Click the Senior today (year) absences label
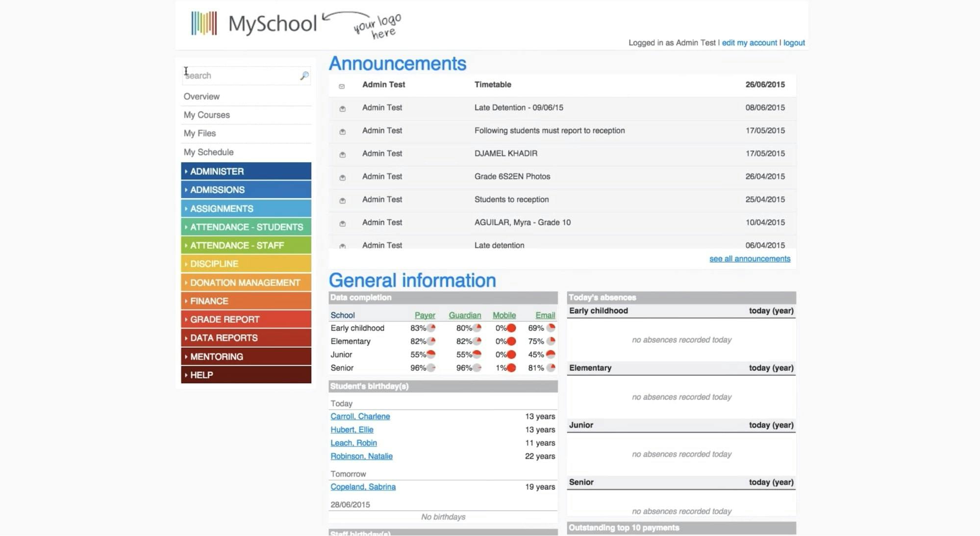980x536 pixels. tap(771, 483)
